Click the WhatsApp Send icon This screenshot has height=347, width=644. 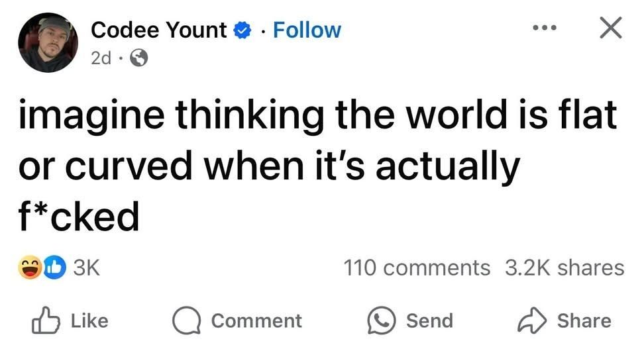[x=382, y=321]
